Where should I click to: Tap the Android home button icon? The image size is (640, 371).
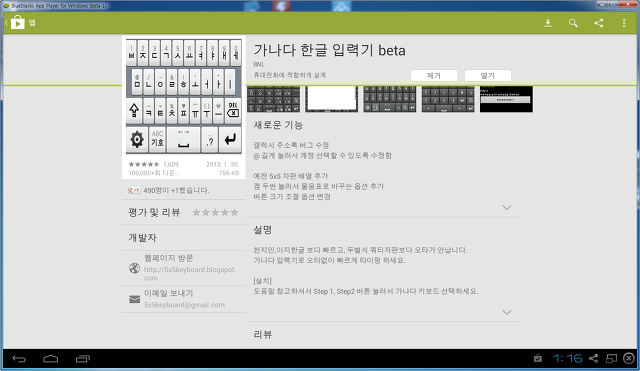click(51, 359)
